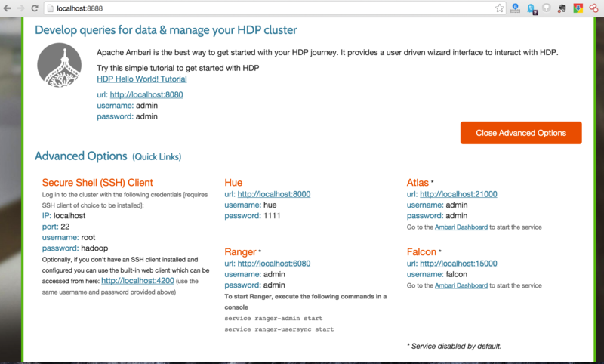
Task: Click the Hue section heading
Action: point(233,183)
